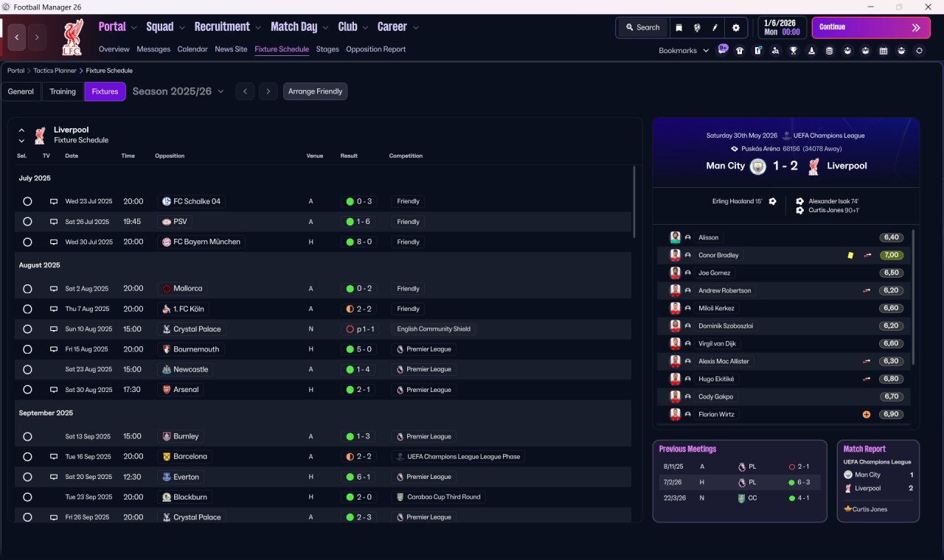The width and height of the screenshot is (944, 560).
Task: Go to previous season with left arrow
Action: point(245,91)
